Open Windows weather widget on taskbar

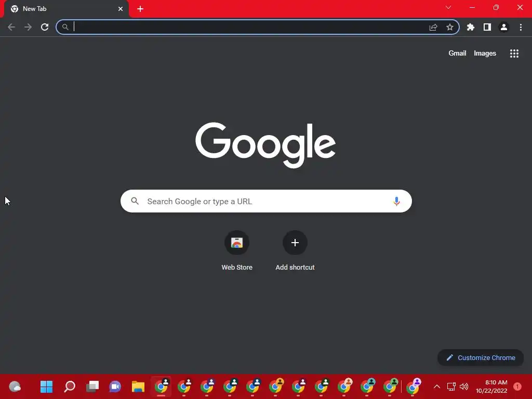click(15, 387)
